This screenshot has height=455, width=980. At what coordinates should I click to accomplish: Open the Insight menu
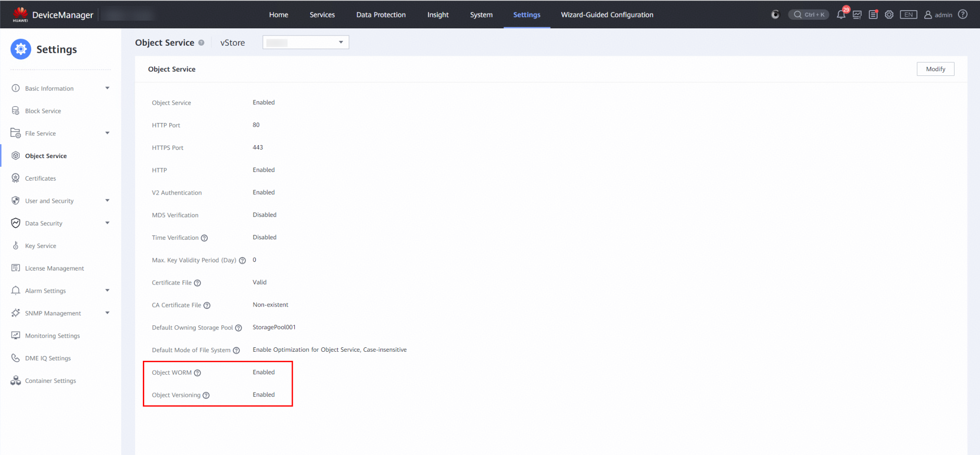438,15
